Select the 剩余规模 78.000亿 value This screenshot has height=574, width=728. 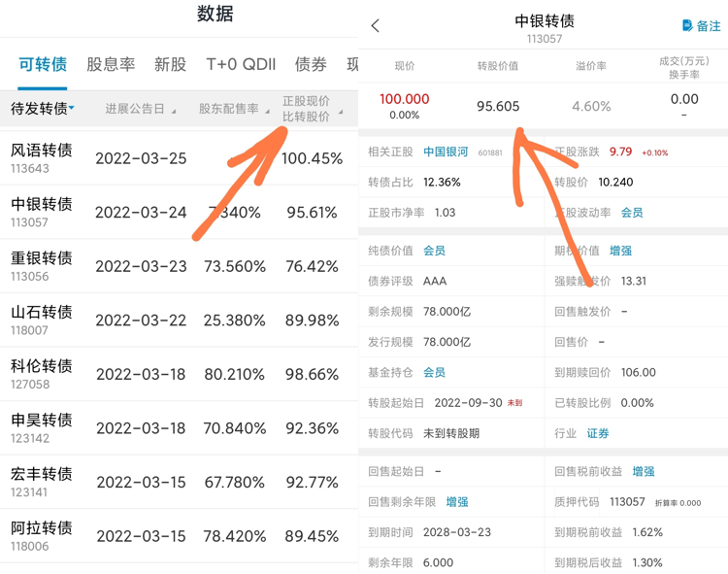pyautogui.click(x=447, y=312)
